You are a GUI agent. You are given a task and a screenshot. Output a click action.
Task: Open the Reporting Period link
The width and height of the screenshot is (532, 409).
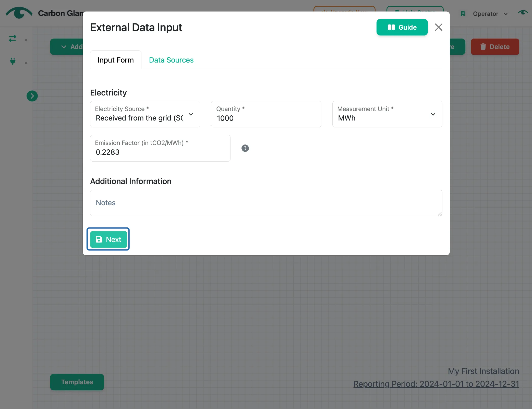(436, 384)
